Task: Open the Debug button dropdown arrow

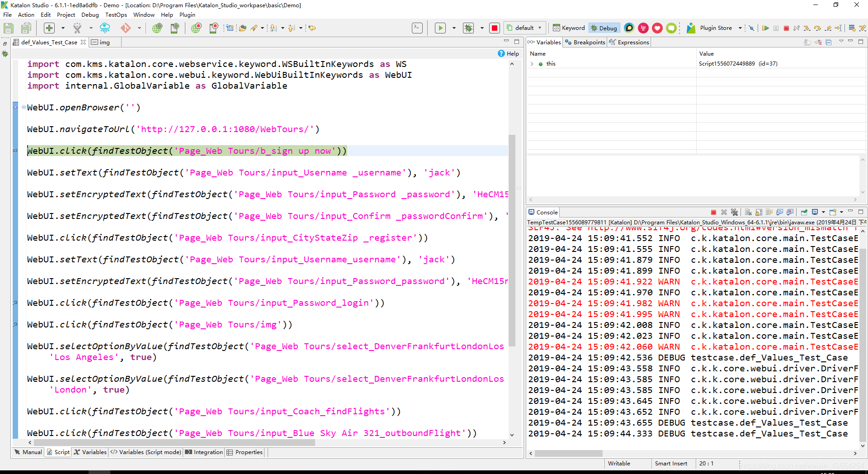Action: [x=482, y=28]
